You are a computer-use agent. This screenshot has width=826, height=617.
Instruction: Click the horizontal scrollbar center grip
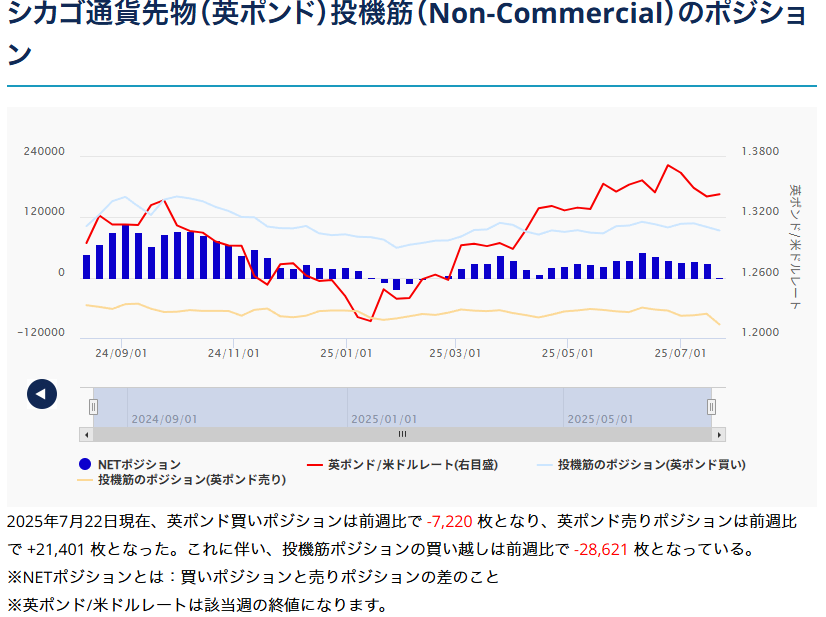[402, 435]
